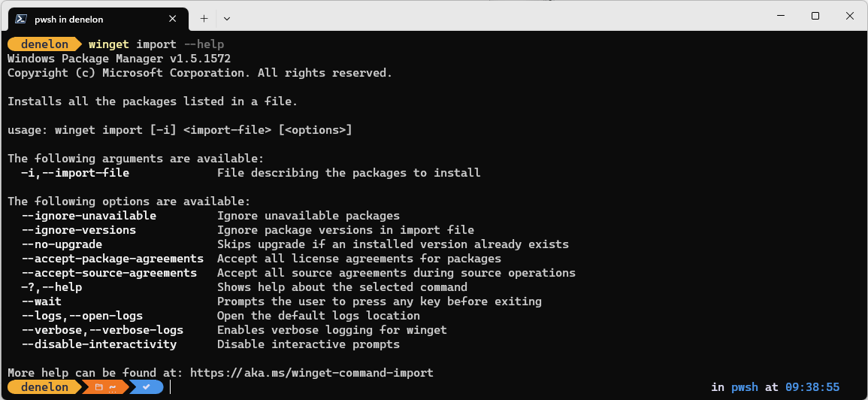This screenshot has width=868, height=400.
Task: Close the pwsh in denelon tab
Action: pyautogui.click(x=172, y=19)
